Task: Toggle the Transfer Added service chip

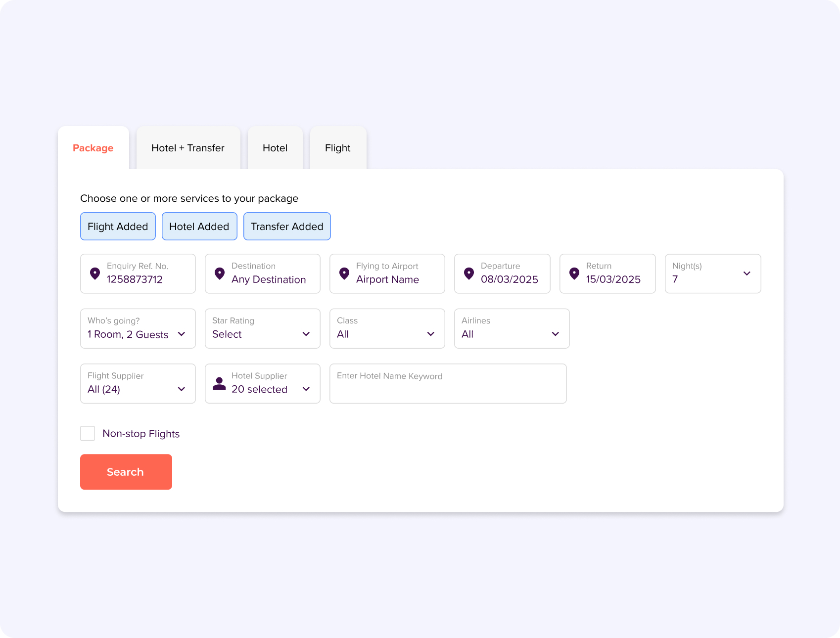Action: point(287,227)
